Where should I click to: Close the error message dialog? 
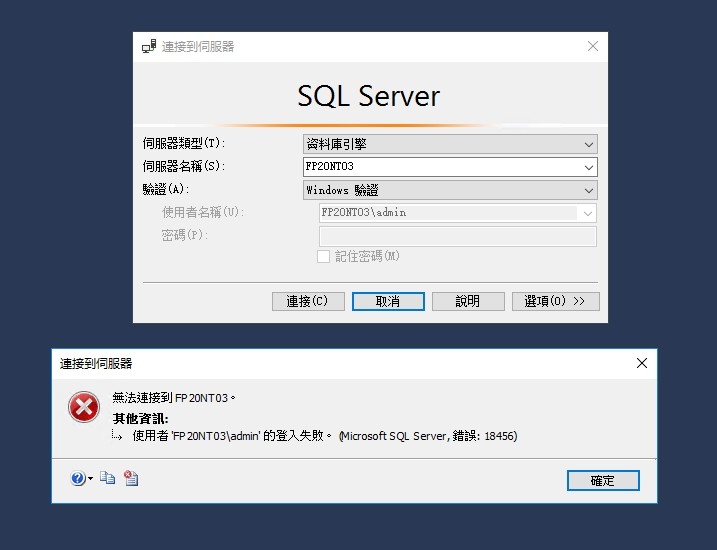642,363
